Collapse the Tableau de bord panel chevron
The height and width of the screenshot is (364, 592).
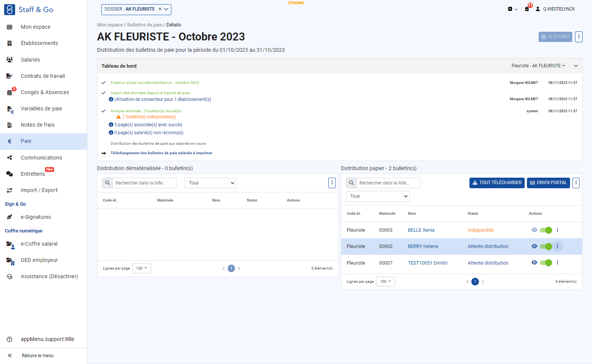[x=576, y=66]
